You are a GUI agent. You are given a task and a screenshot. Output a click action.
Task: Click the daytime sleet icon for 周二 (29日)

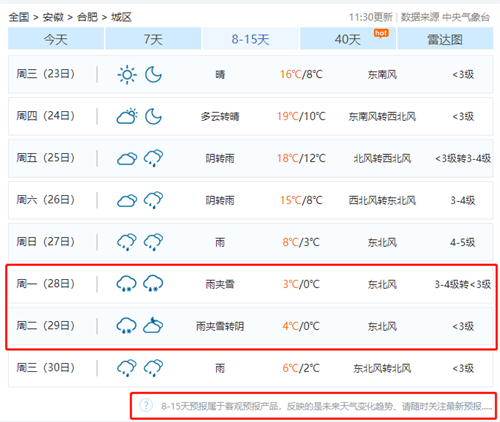[126, 326]
